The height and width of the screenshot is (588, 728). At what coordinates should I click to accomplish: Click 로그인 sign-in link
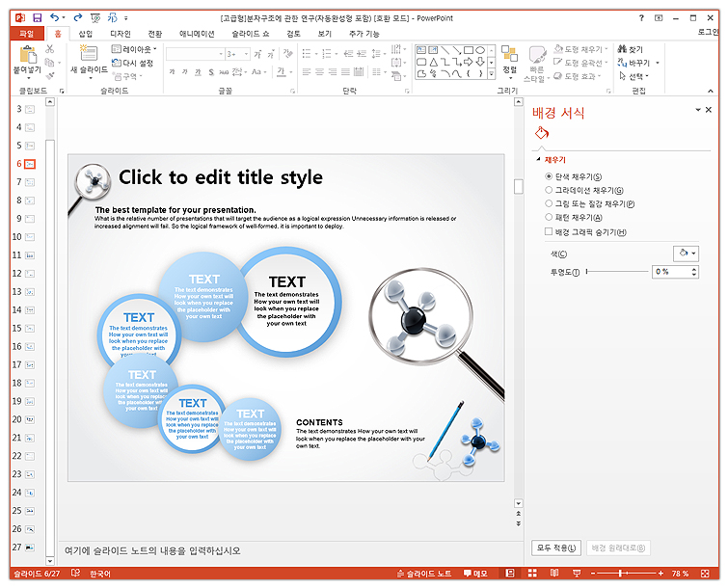point(708,32)
